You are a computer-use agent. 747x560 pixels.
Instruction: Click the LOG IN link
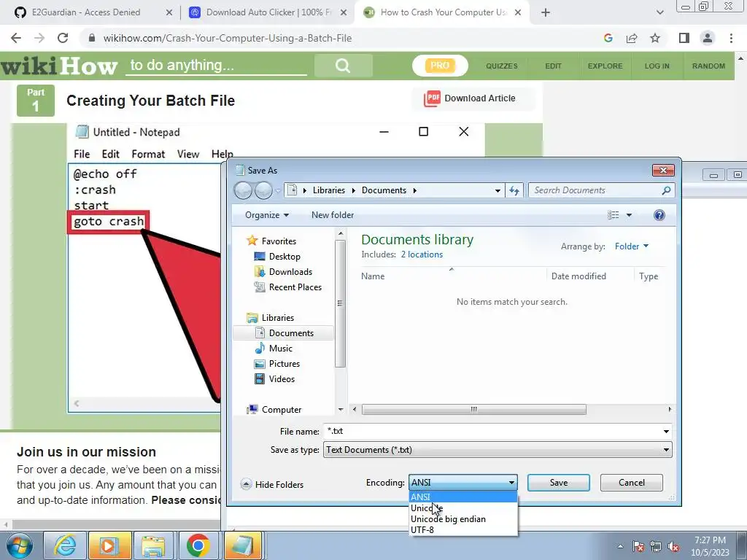point(657,66)
